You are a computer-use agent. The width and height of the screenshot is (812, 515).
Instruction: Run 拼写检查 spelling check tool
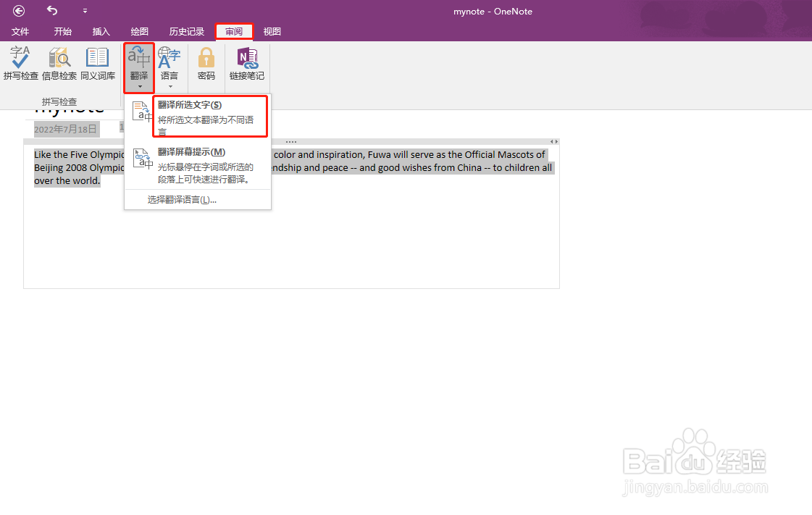[21, 63]
